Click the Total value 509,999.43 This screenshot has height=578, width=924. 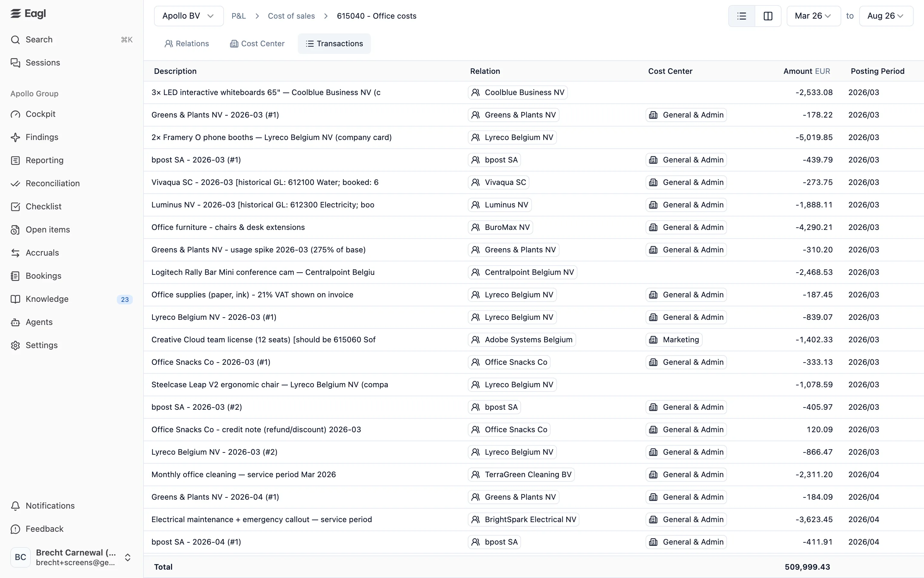pos(807,567)
